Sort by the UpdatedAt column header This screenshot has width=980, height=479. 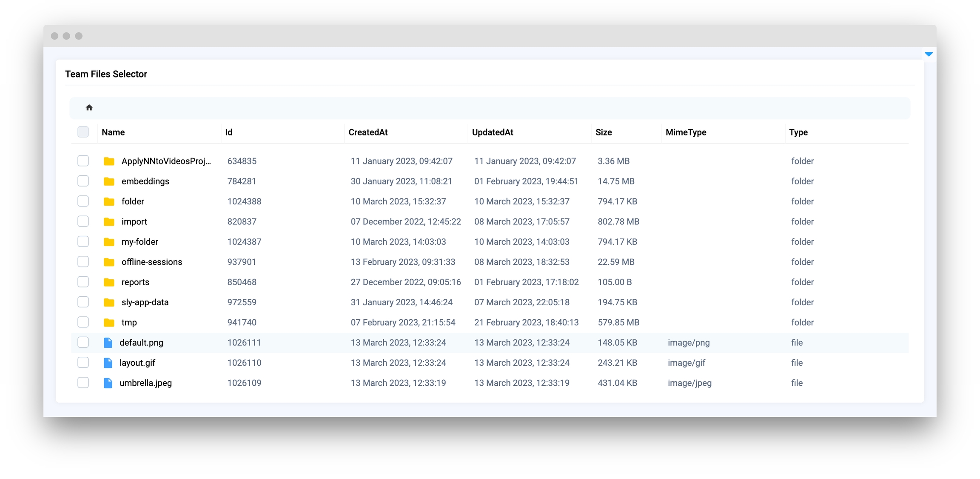(x=493, y=132)
